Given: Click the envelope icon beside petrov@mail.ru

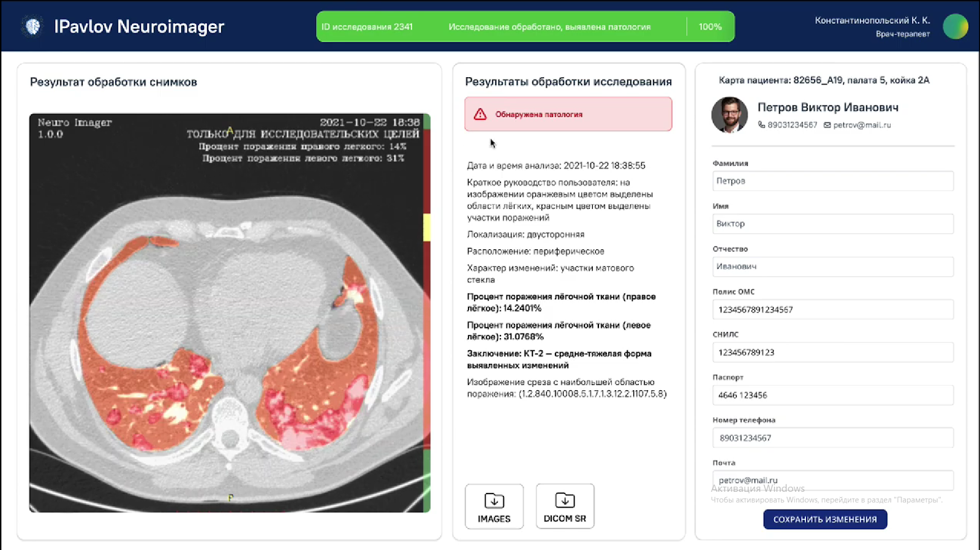Looking at the screenshot, I should pyautogui.click(x=827, y=125).
